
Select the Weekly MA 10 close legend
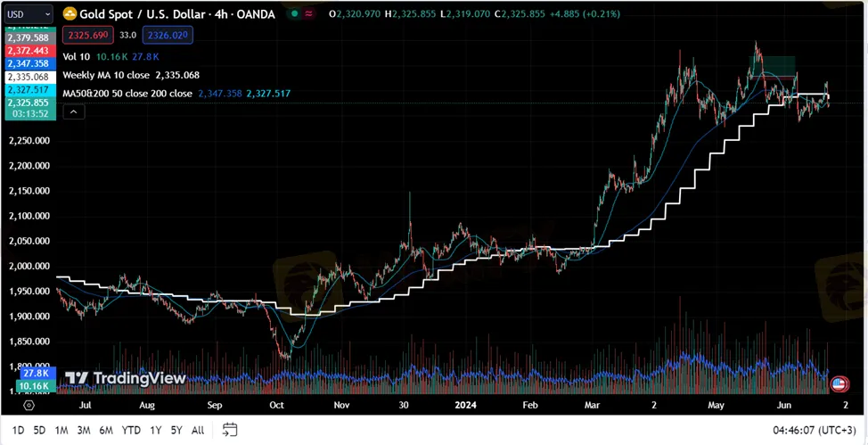click(x=108, y=75)
